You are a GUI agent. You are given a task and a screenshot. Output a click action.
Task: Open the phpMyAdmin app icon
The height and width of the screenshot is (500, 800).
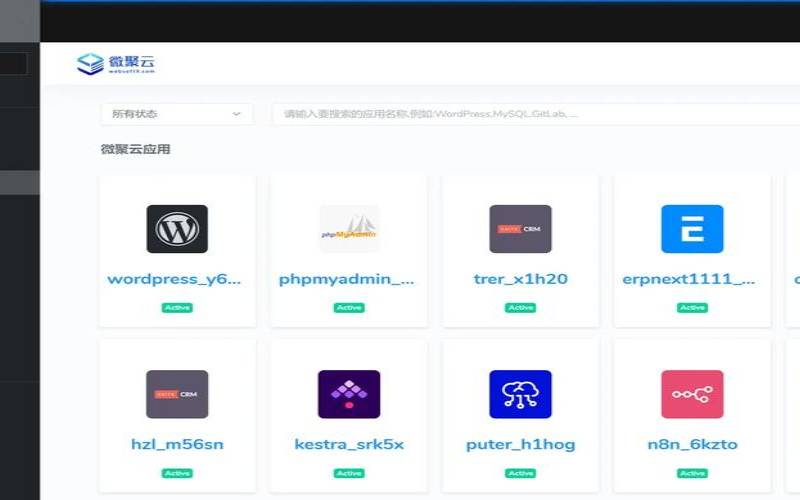click(349, 229)
